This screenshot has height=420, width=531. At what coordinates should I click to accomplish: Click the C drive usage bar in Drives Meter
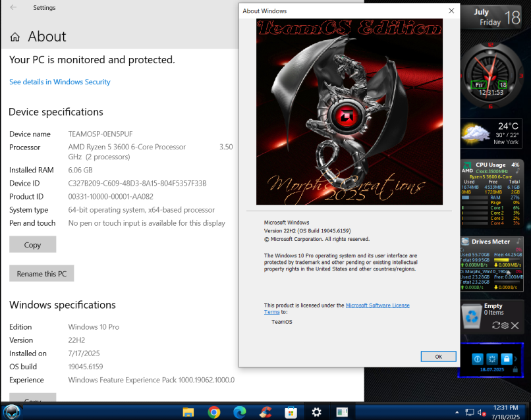click(x=509, y=259)
